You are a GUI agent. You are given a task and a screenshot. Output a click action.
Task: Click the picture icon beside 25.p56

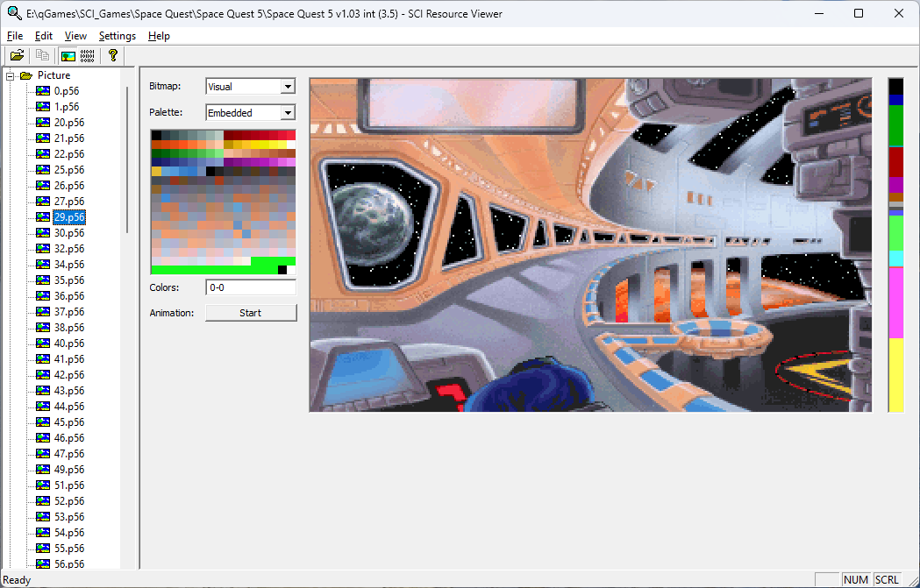tap(43, 170)
